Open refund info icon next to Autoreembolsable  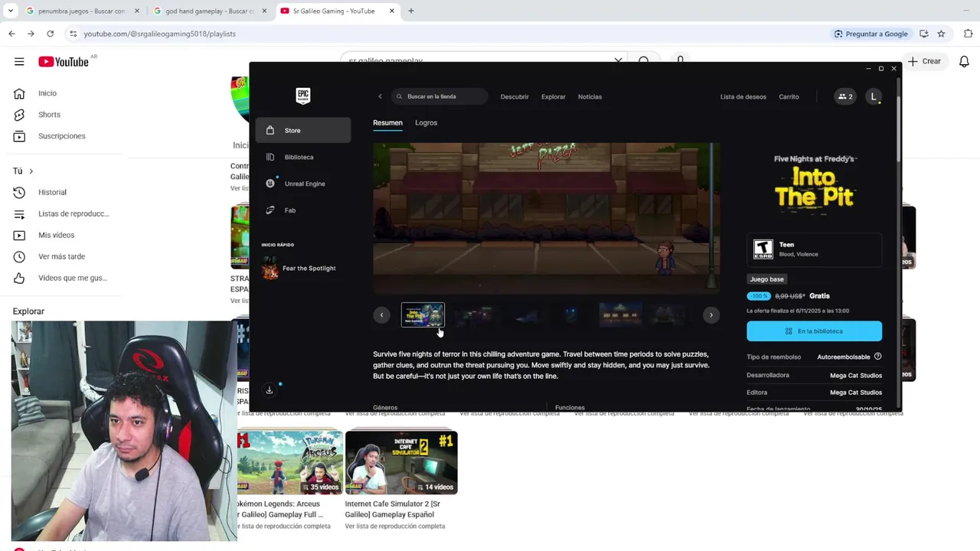[x=877, y=357]
